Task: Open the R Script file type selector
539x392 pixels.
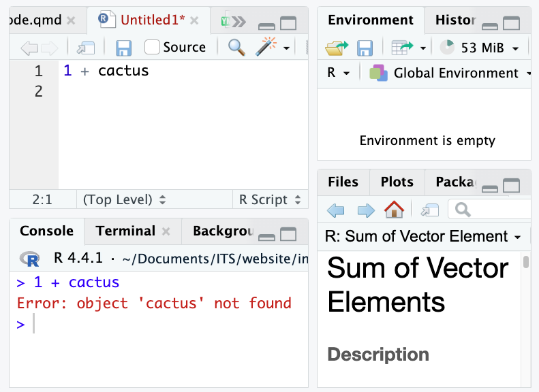Action: click(269, 199)
